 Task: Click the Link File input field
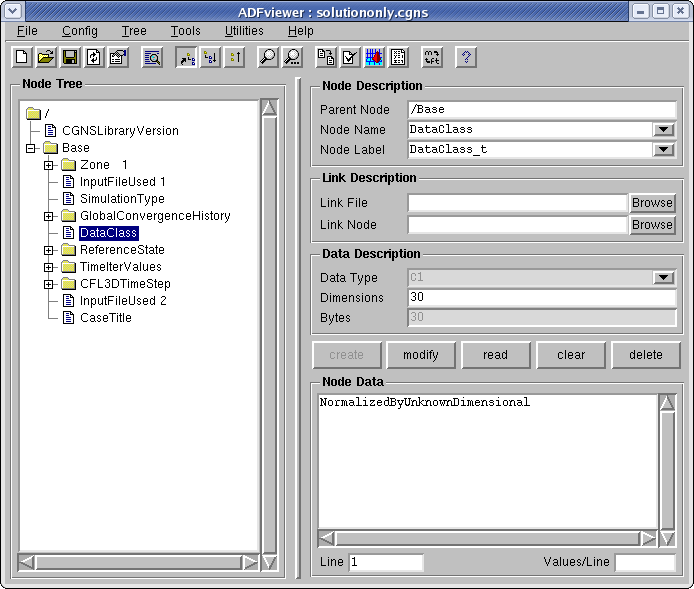pos(517,203)
